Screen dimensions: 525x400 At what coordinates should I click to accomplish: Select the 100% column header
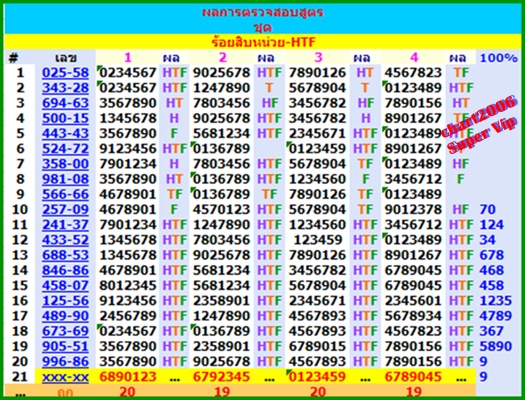click(x=499, y=58)
